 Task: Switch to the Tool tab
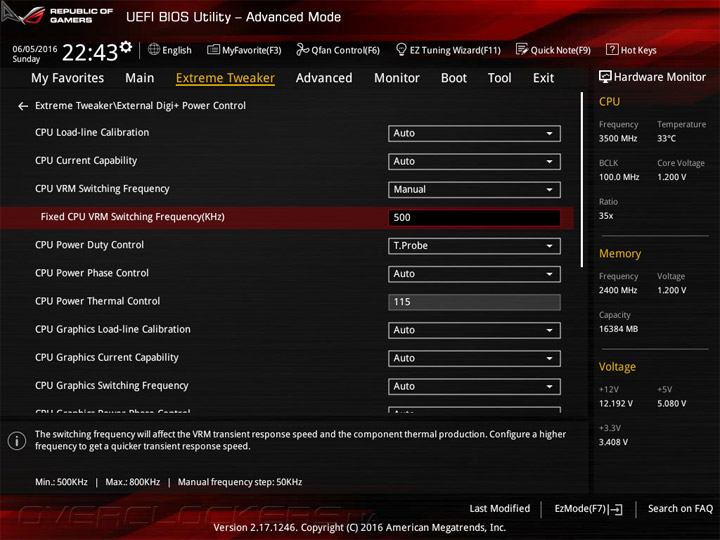tap(500, 78)
